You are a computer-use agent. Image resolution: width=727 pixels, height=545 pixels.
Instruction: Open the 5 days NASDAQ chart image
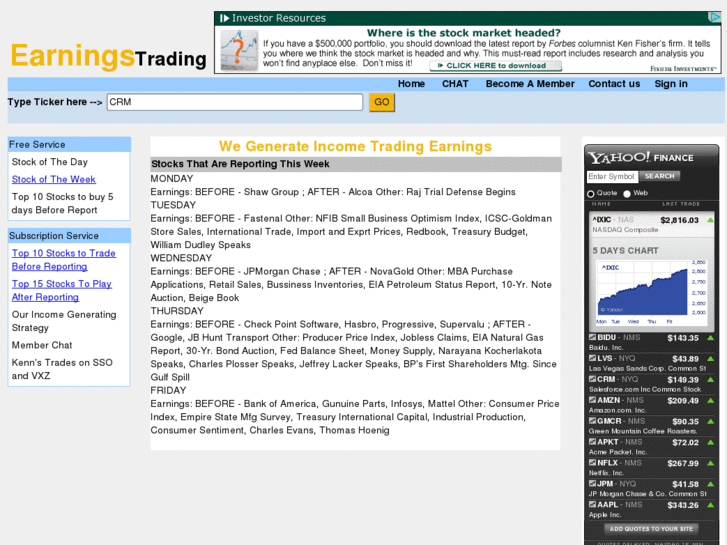pos(651,292)
